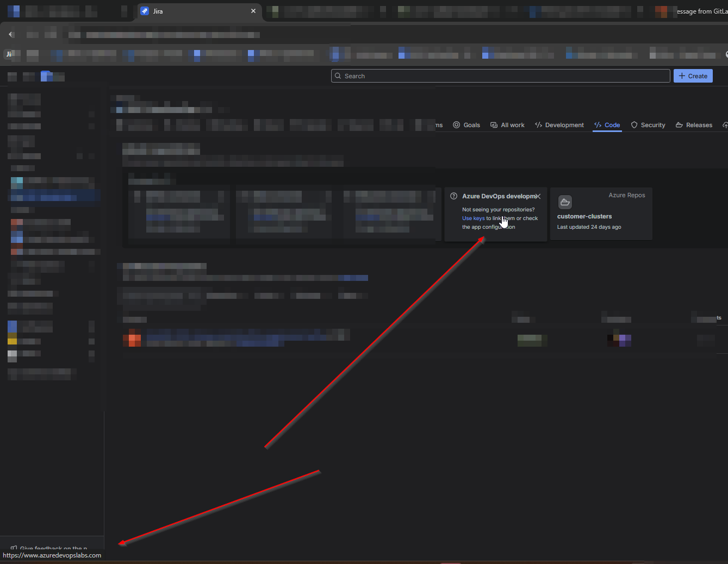Click the Create button
The image size is (728, 564).
(x=693, y=76)
